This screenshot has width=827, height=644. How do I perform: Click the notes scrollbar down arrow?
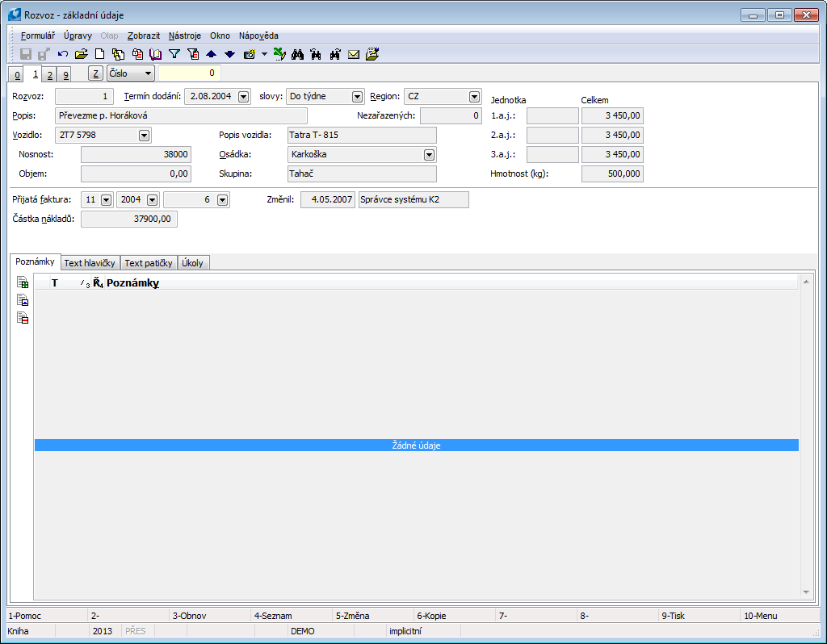tap(806, 592)
